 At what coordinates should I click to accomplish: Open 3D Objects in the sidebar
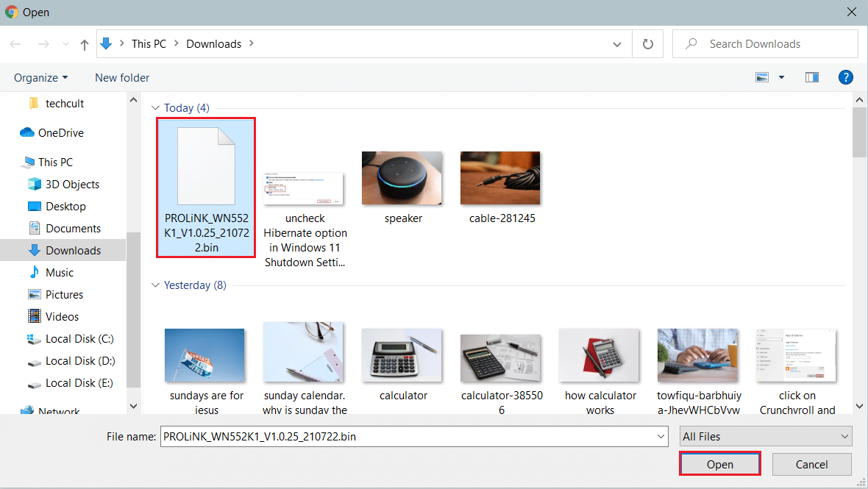[x=72, y=185]
